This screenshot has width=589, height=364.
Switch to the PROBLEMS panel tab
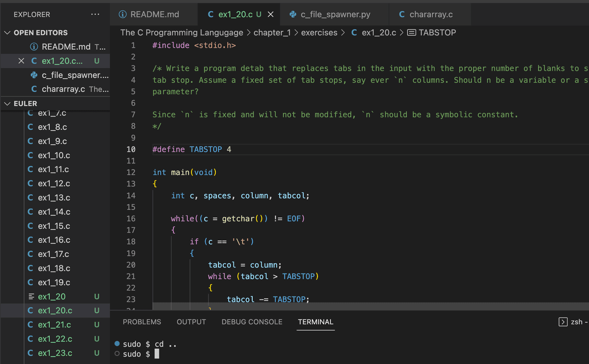(x=142, y=322)
